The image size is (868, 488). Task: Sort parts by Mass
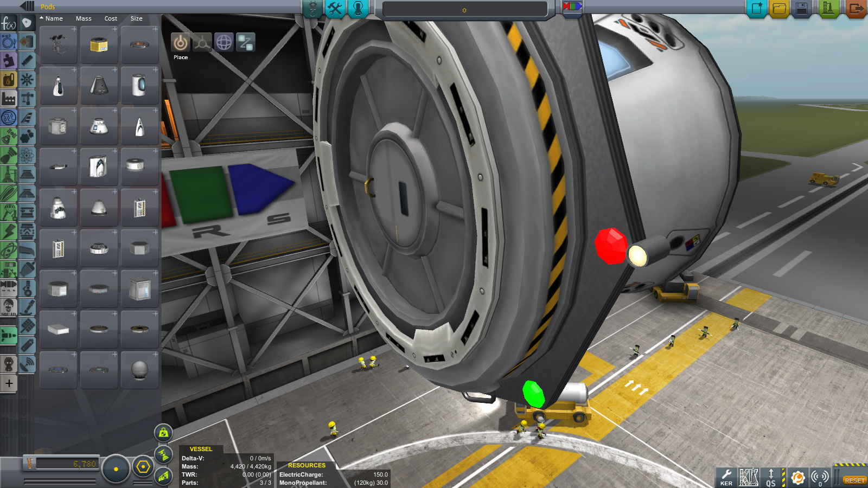point(84,18)
